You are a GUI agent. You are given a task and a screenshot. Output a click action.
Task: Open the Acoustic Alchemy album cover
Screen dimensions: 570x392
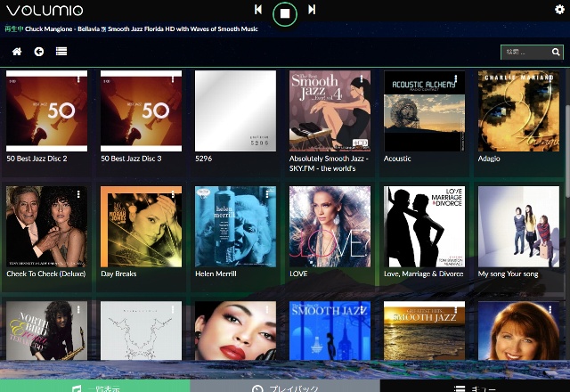424,110
